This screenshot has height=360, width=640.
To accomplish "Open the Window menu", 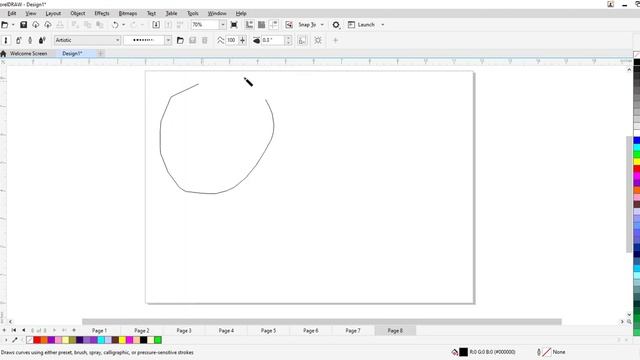I will [x=217, y=13].
